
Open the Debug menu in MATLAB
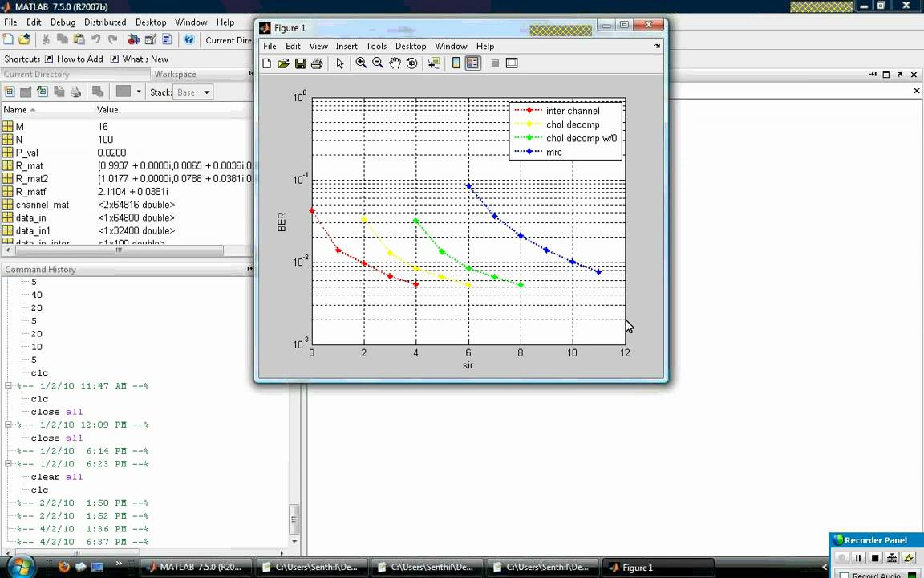click(63, 22)
